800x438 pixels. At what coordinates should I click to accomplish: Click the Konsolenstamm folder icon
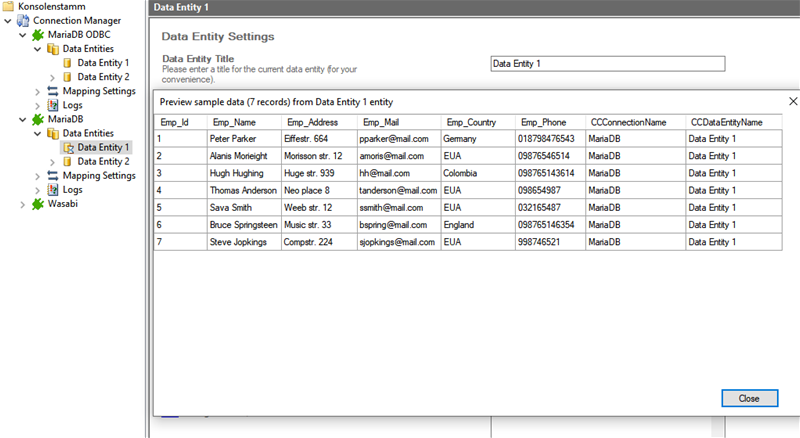(9, 6)
